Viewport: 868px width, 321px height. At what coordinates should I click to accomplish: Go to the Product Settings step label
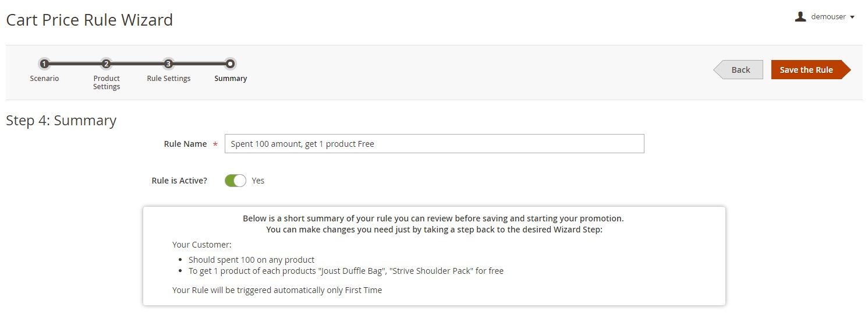tap(107, 82)
